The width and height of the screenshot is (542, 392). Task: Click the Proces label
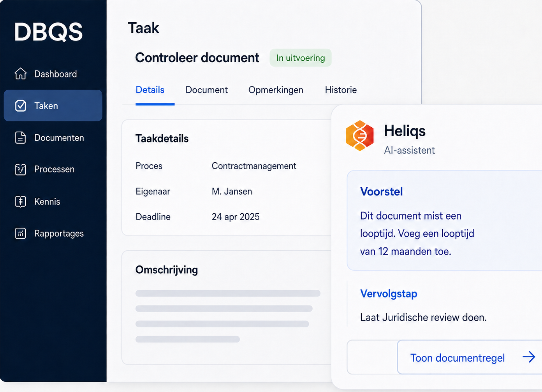pos(149,166)
